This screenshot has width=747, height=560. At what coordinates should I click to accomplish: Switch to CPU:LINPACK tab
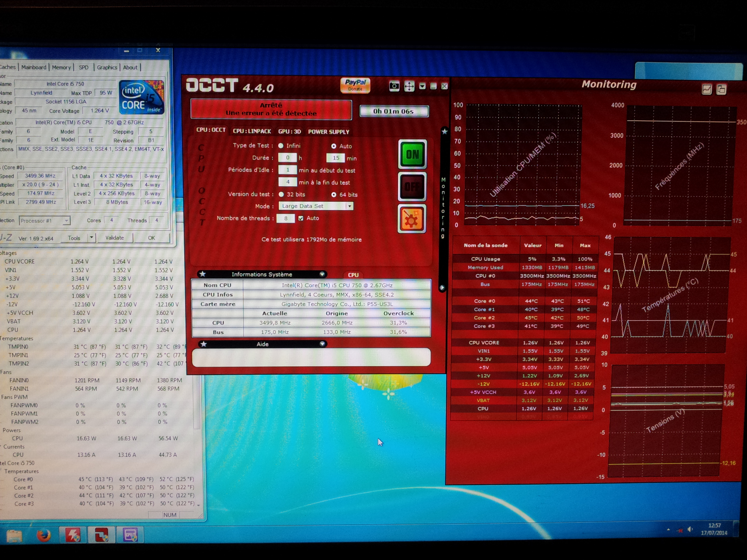click(252, 131)
